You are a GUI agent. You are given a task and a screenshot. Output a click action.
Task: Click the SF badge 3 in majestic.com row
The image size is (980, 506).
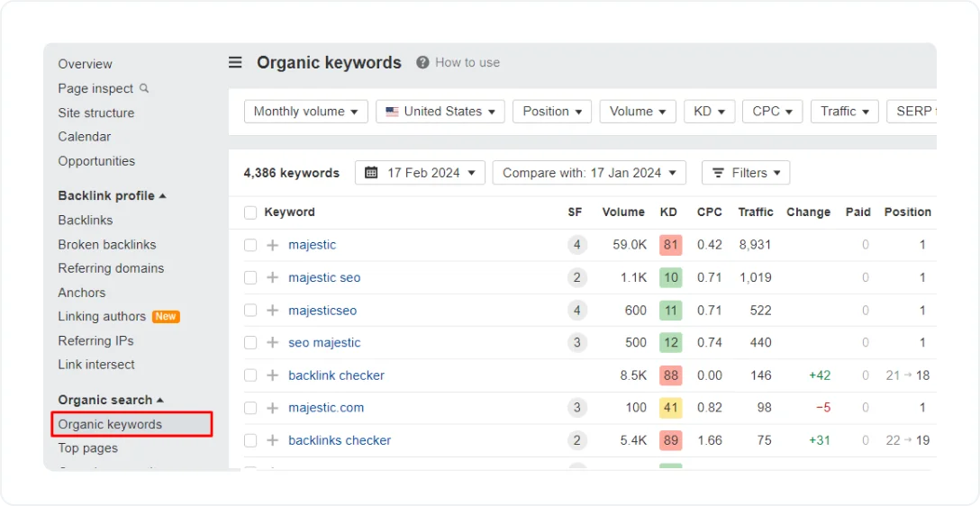click(576, 408)
